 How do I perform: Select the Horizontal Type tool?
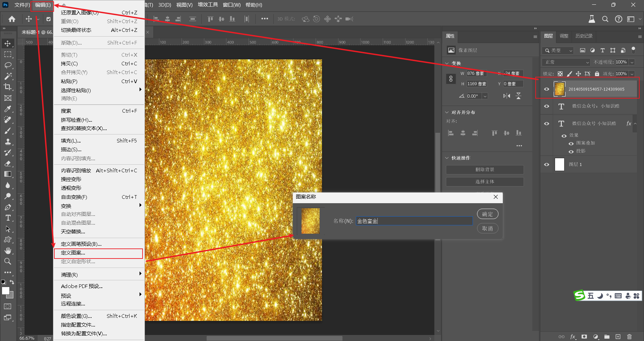pos(8,218)
